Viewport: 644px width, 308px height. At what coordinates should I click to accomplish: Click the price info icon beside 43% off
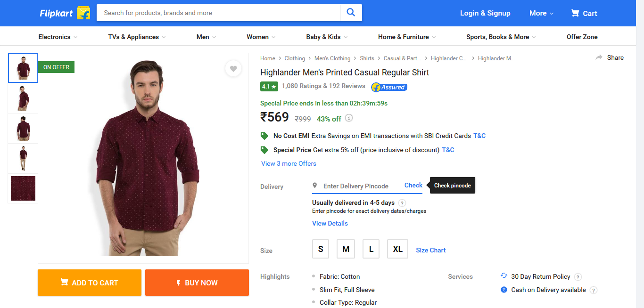click(x=349, y=118)
